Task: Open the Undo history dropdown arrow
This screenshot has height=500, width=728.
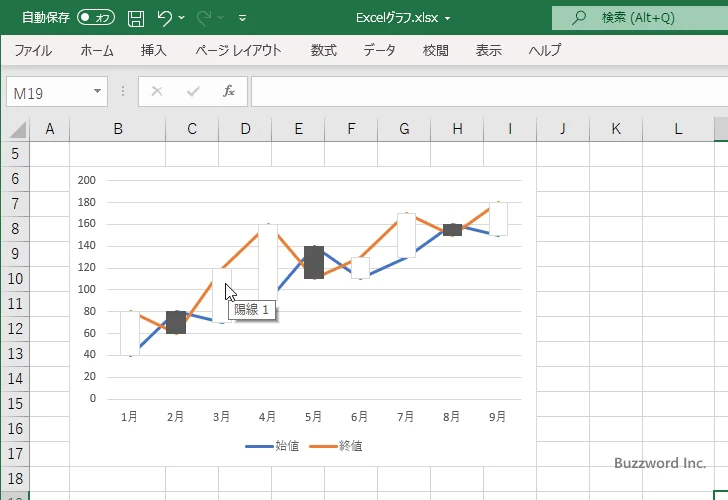Action: (182, 18)
